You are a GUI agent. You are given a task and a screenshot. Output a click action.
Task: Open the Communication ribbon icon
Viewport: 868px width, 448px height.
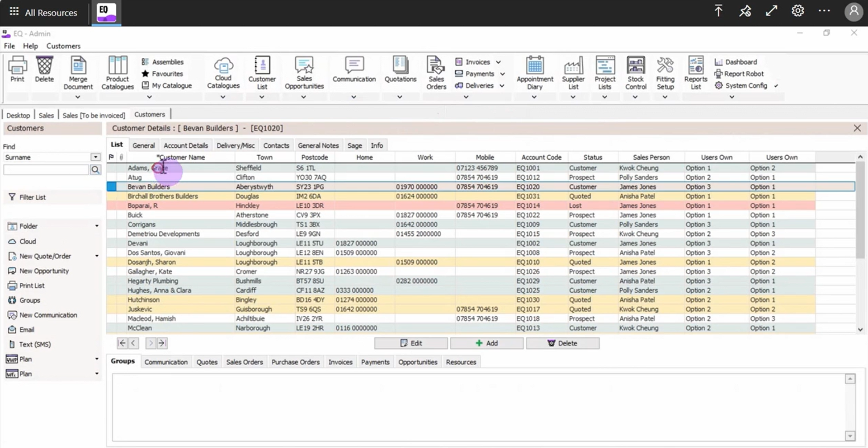point(354,70)
